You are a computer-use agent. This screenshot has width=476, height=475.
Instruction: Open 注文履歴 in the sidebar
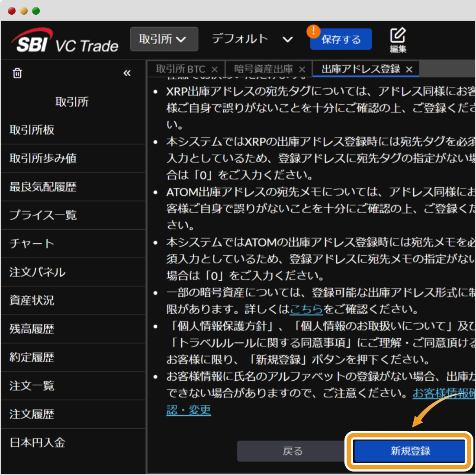(73, 414)
